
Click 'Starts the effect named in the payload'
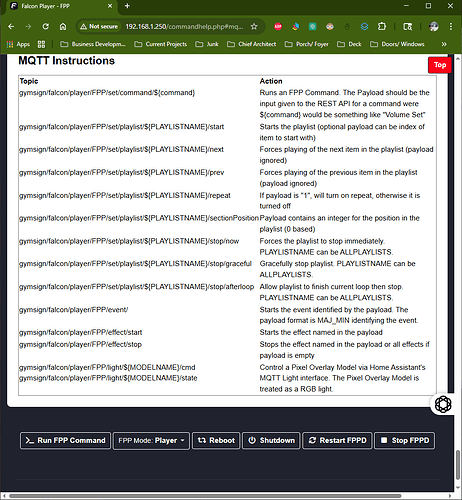[321, 333]
